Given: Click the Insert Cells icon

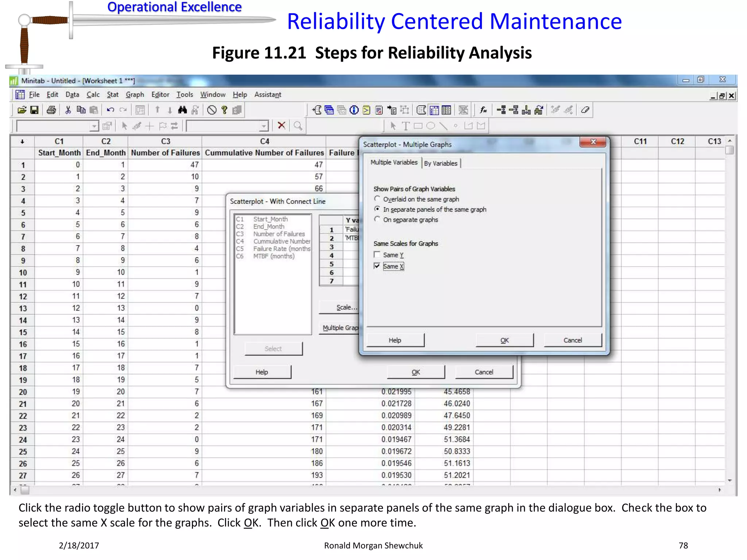Looking at the screenshot, I should 501,110.
